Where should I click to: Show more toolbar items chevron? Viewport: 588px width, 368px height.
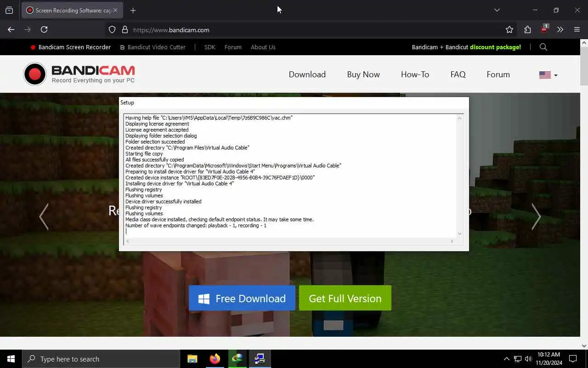[560, 29]
